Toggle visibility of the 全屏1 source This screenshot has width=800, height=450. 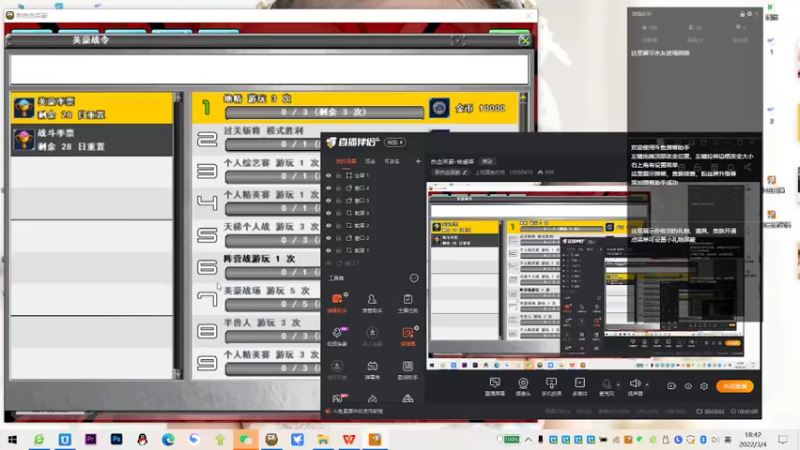coord(329,176)
